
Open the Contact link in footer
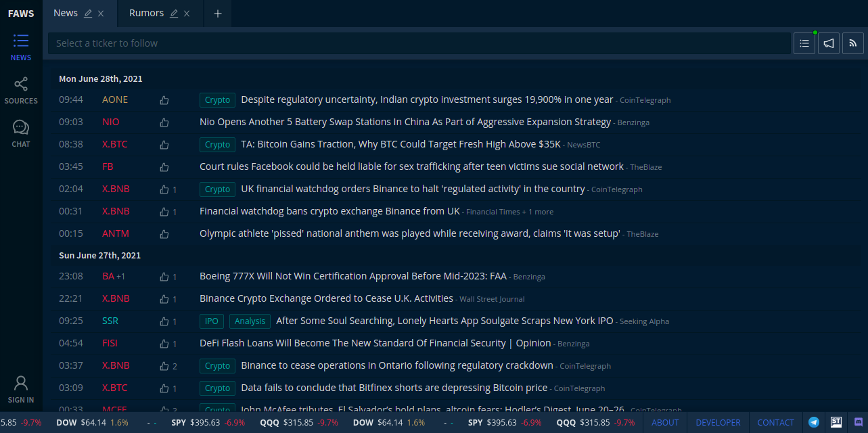[x=775, y=422]
